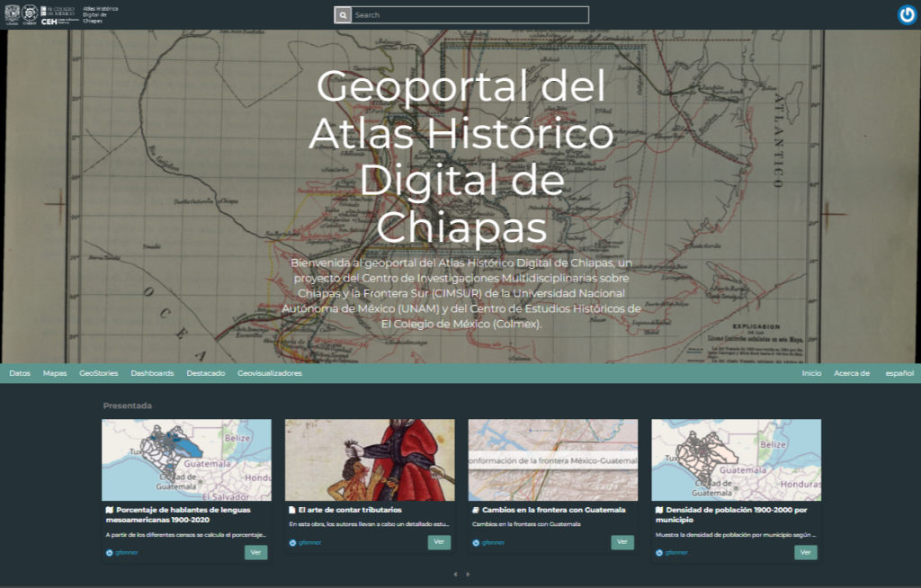Image resolution: width=921 pixels, height=588 pixels.
Task: Focus the Search input field
Action: coord(469,15)
